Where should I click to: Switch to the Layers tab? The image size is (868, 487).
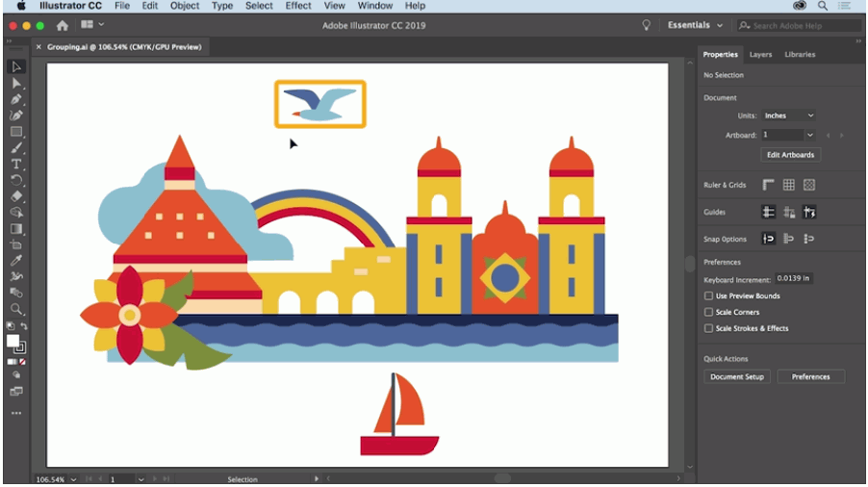point(760,55)
